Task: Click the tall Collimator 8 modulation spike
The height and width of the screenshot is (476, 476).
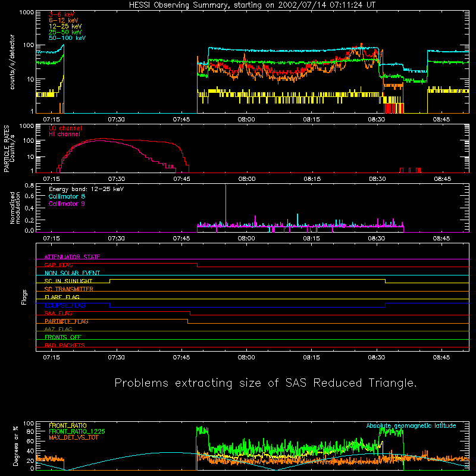Action: 226,205
